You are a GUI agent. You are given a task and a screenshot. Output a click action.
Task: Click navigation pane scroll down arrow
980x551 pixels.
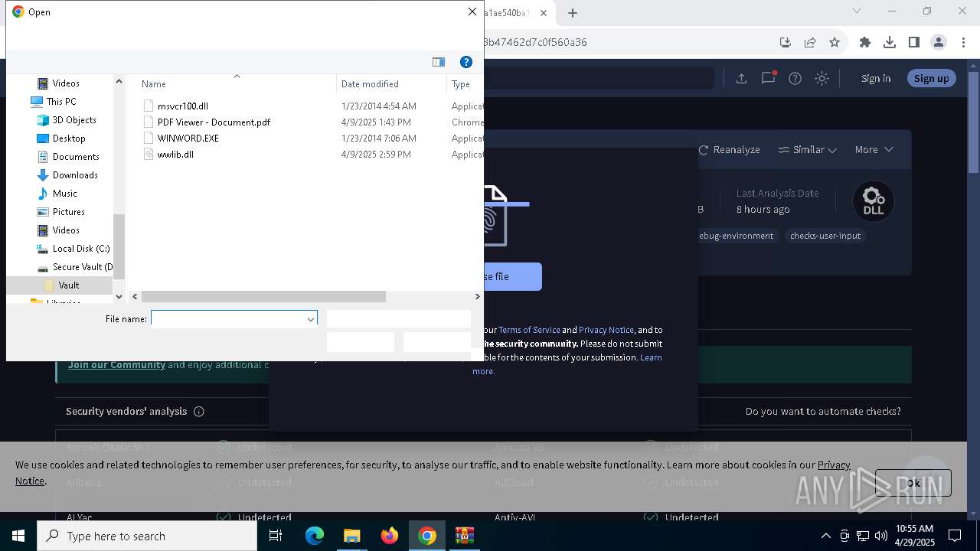(119, 296)
